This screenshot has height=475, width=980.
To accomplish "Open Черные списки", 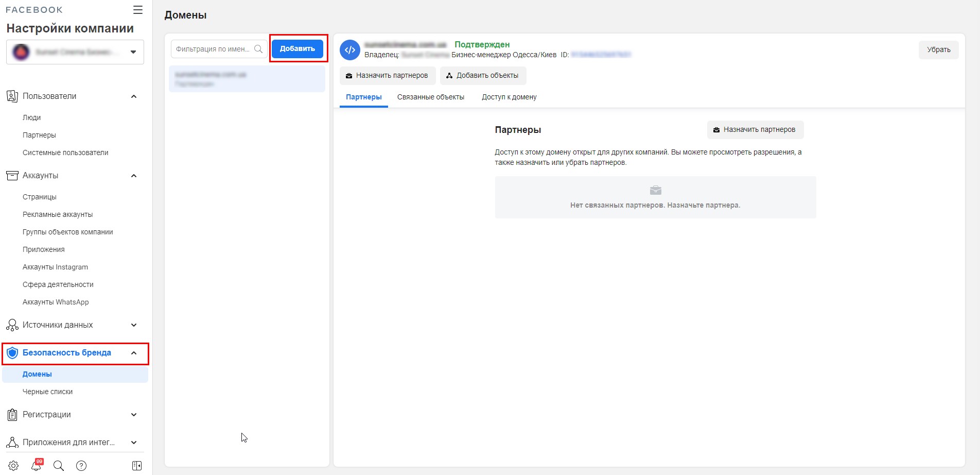I will point(47,392).
